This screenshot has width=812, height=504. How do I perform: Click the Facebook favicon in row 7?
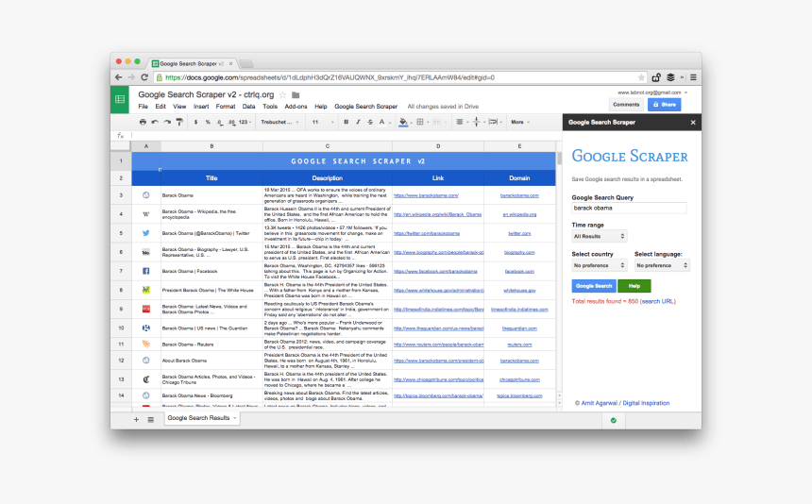pyautogui.click(x=146, y=271)
